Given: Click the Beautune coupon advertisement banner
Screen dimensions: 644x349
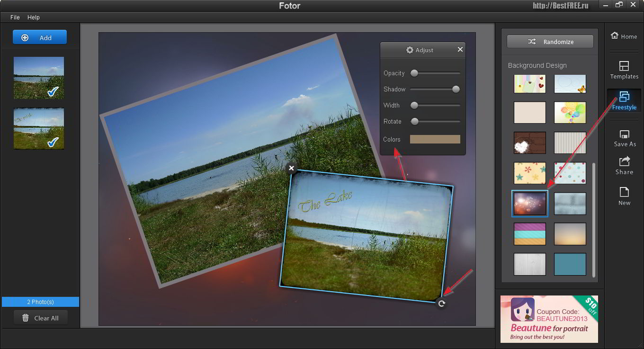Looking at the screenshot, I should (549, 319).
